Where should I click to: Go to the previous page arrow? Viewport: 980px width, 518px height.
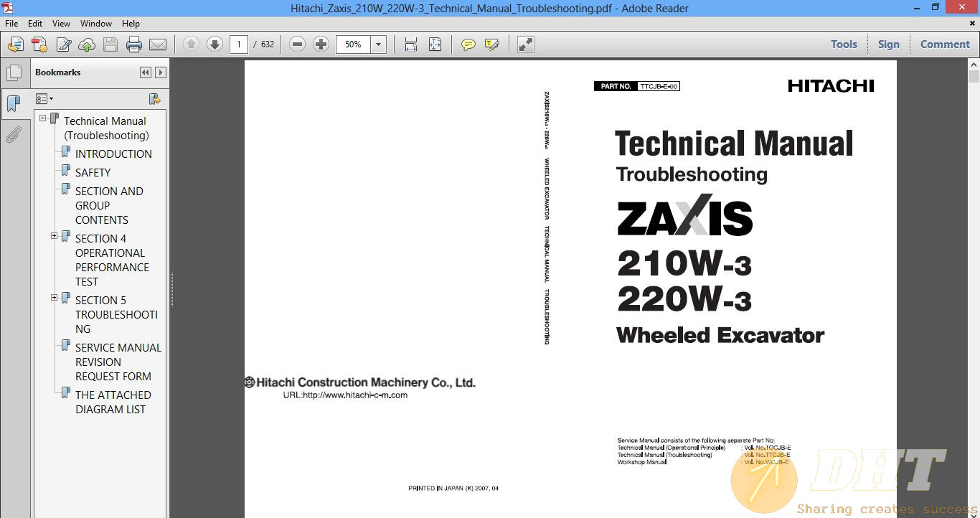pyautogui.click(x=191, y=44)
